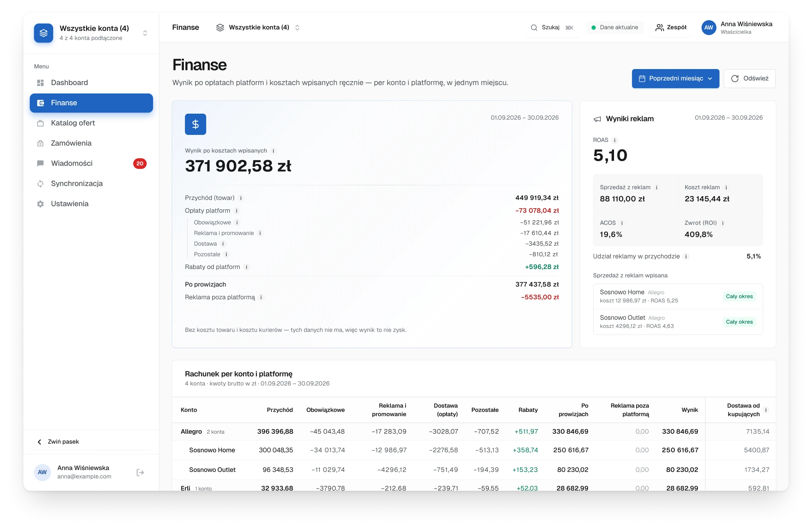Click the Odśwież button
812x529 pixels.
(749, 78)
